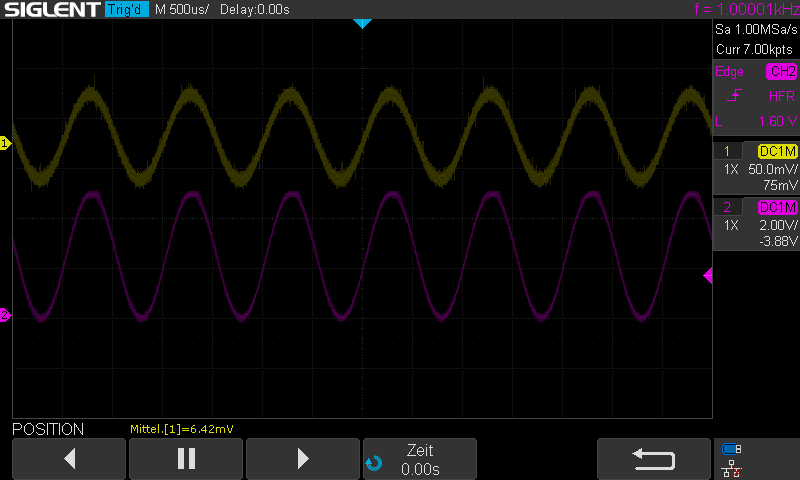The height and width of the screenshot is (480, 800).
Task: Click channel 1 75mV offset value
Action: click(780, 185)
